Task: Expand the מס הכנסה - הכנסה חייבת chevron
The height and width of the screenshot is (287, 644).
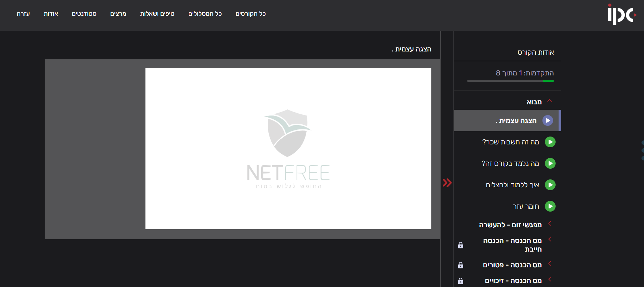Action: [550, 239]
